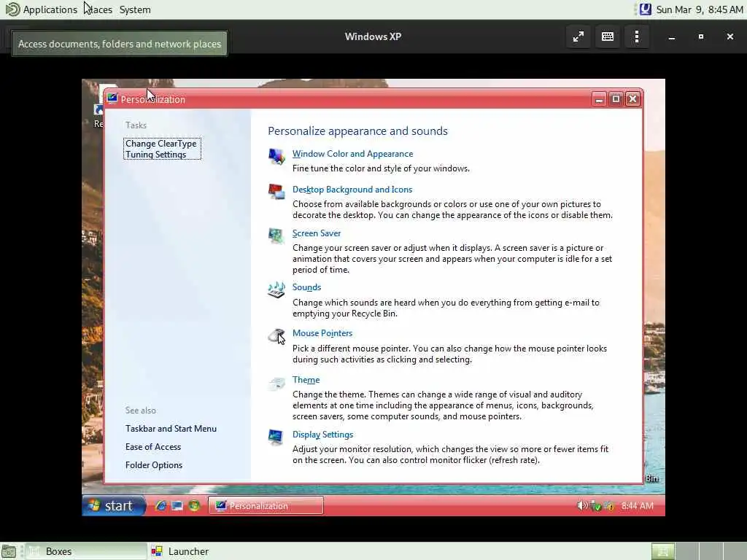The height and width of the screenshot is (560, 747).
Task: Click the workspace switcher's second square
Action: click(687, 551)
